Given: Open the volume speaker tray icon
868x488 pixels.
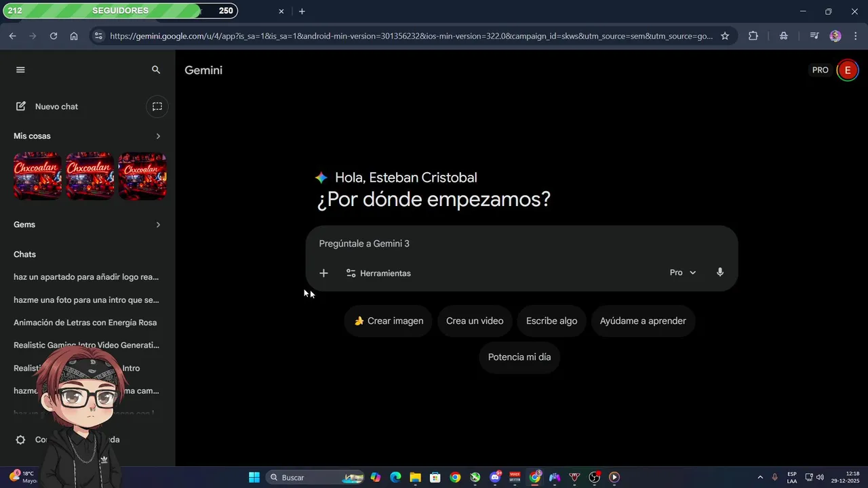Looking at the screenshot, I should pos(821,477).
